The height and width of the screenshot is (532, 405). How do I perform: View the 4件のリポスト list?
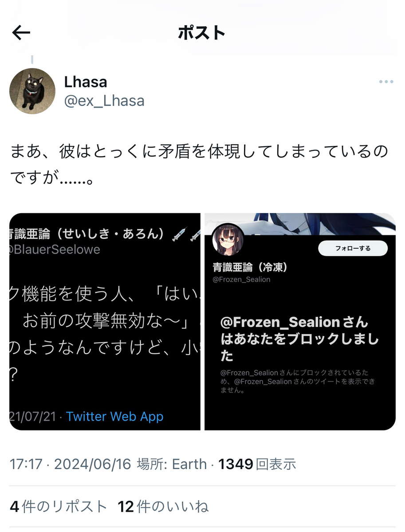tap(59, 506)
